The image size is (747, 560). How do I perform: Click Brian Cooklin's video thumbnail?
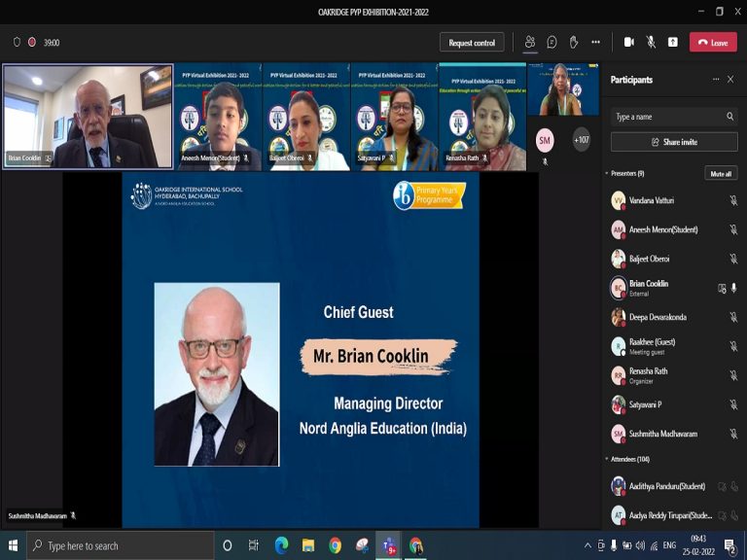point(88,117)
